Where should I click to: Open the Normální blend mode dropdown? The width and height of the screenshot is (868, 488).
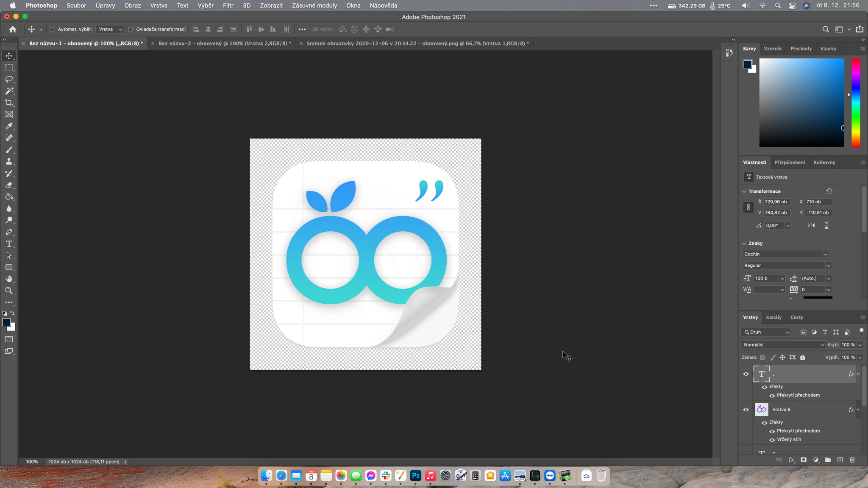pos(782,345)
